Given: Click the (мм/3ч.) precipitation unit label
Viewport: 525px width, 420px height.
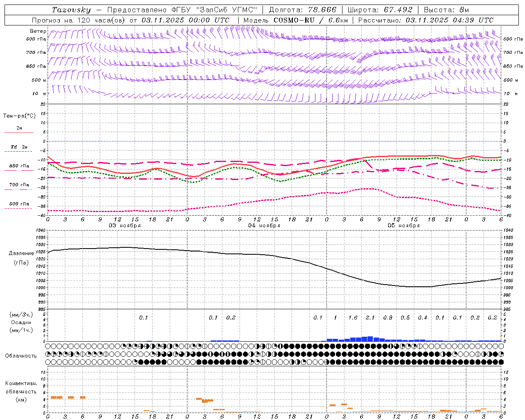Looking at the screenshot, I should 21,315.
